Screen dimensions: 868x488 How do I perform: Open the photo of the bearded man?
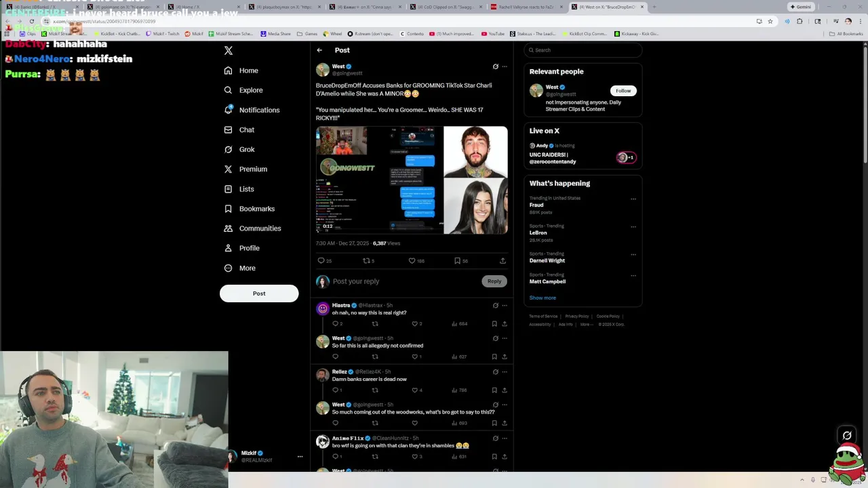point(475,152)
